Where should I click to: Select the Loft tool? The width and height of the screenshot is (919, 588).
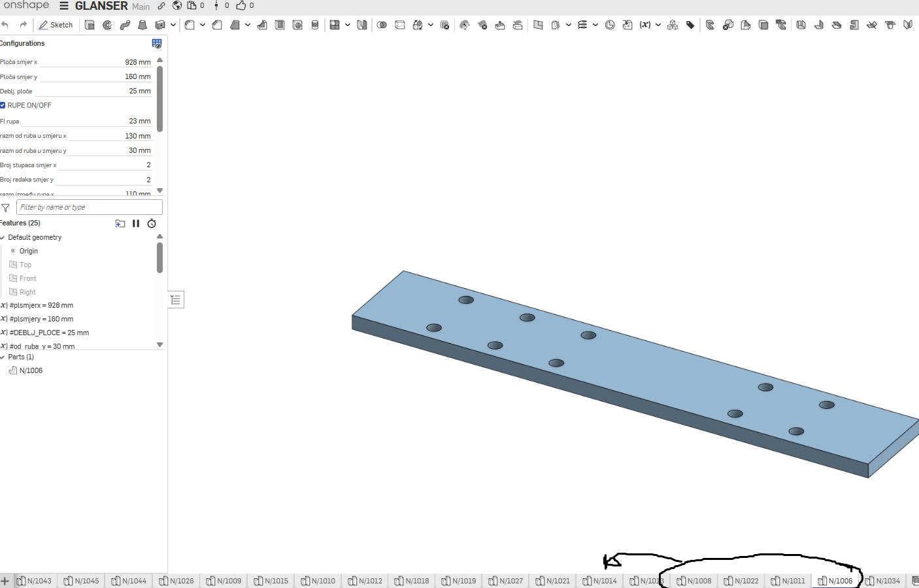point(142,25)
